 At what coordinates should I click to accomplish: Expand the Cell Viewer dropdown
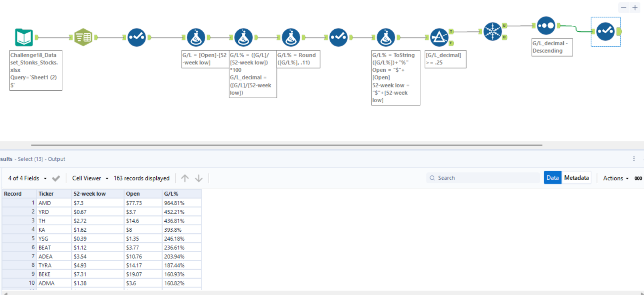click(90, 179)
